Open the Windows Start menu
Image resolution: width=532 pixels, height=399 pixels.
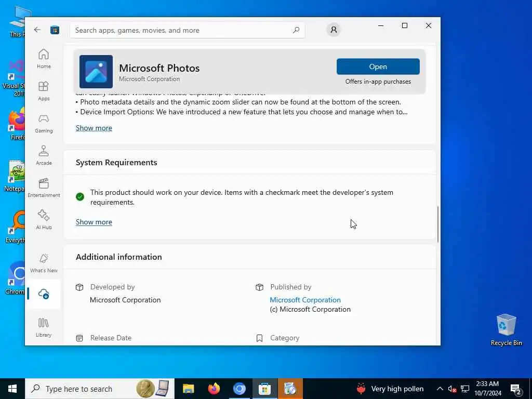tap(12, 389)
